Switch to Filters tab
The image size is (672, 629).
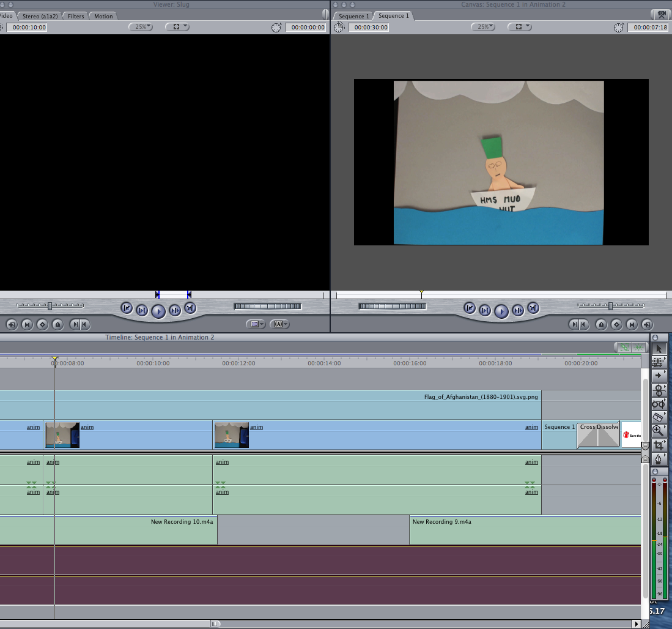76,17
